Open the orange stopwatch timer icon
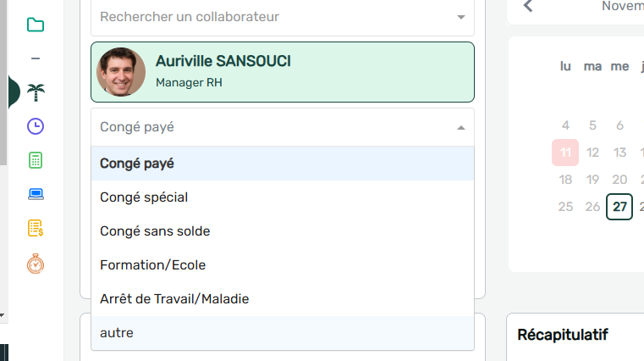 36,263
